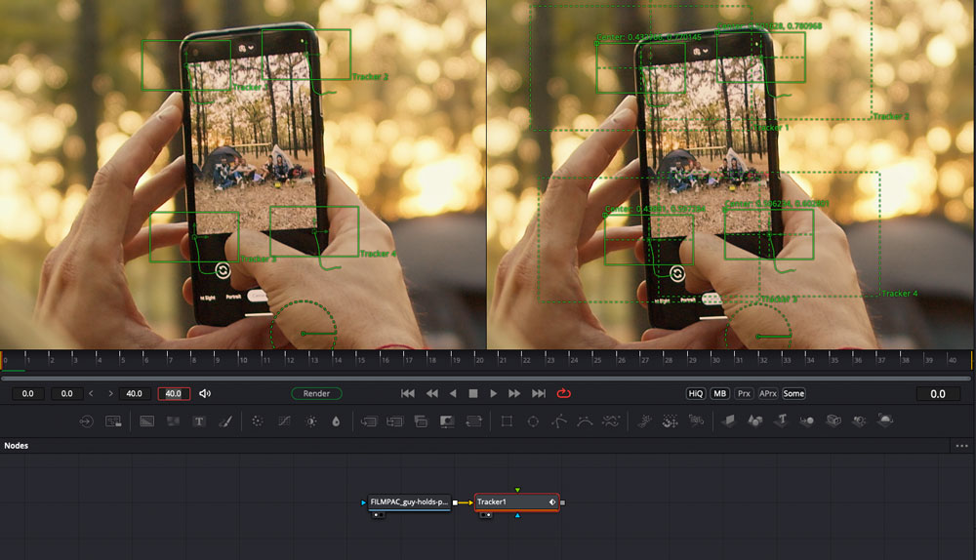976x560 pixels.
Task: Add a Brightness Contrast node
Action: [310, 421]
